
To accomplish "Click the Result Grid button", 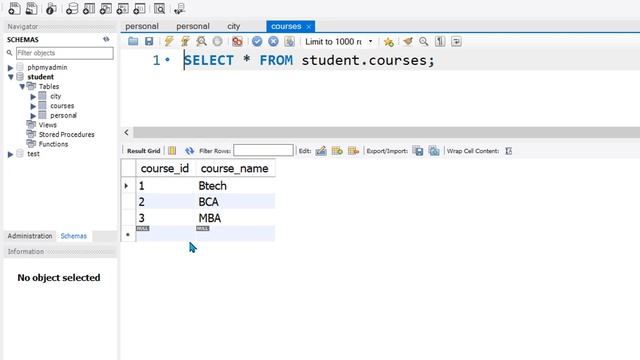I will tap(143, 151).
